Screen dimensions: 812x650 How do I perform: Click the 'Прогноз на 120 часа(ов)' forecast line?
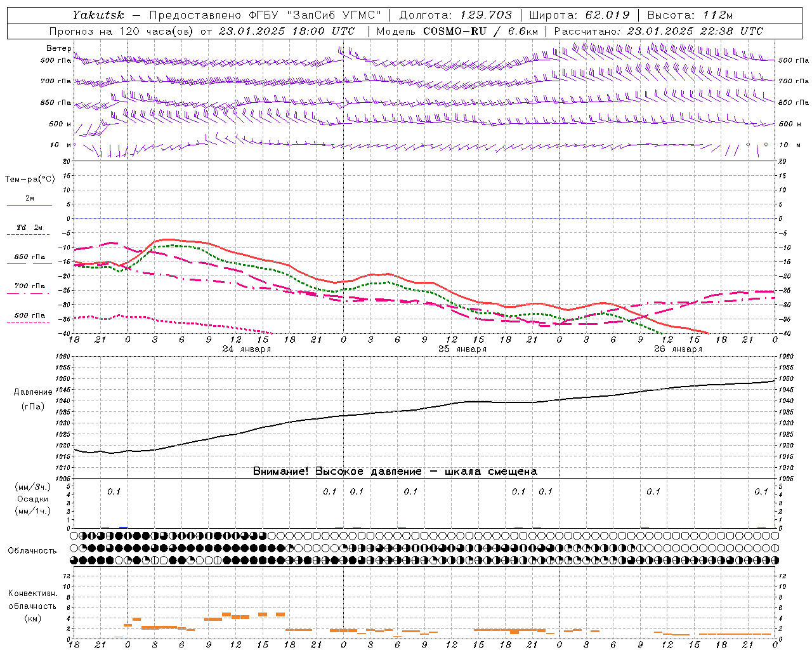[x=121, y=31]
